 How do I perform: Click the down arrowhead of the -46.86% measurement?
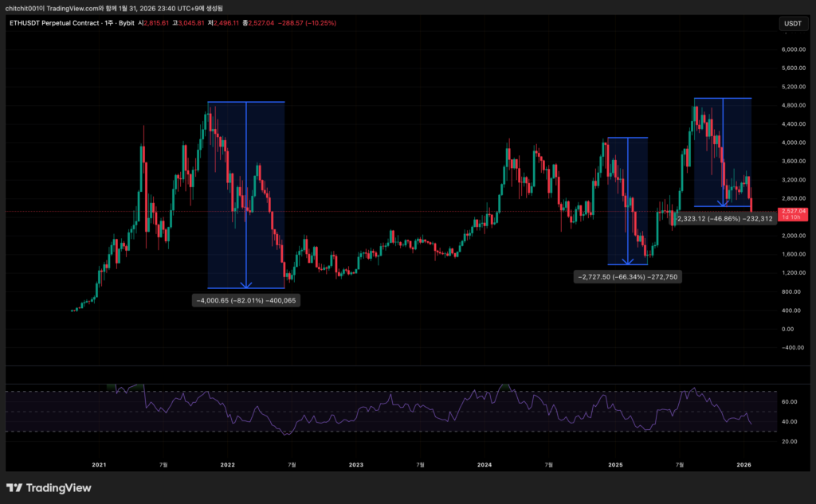pyautogui.click(x=722, y=204)
